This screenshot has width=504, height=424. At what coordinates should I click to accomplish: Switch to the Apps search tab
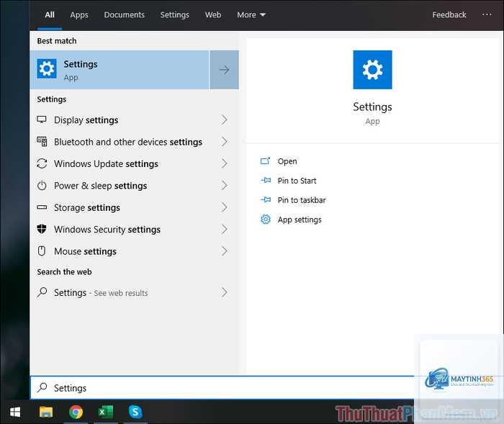79,15
